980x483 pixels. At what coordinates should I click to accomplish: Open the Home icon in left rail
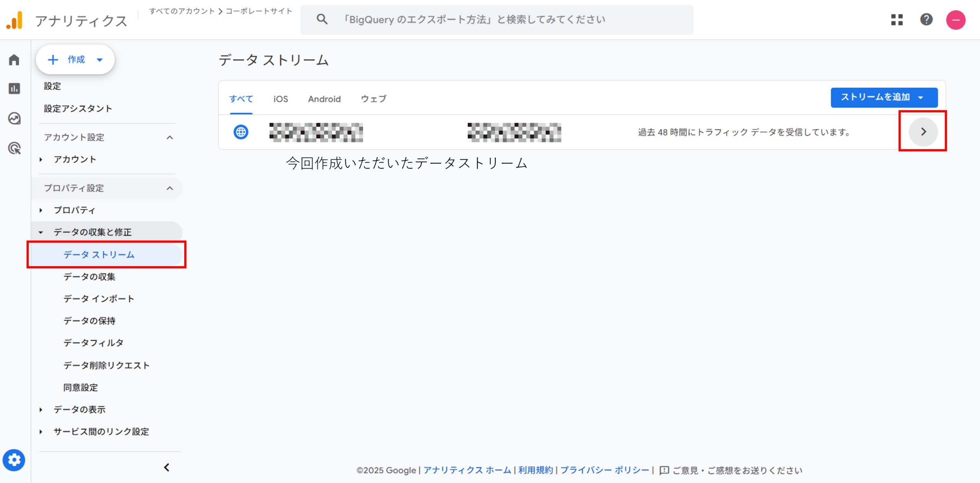pos(14,60)
